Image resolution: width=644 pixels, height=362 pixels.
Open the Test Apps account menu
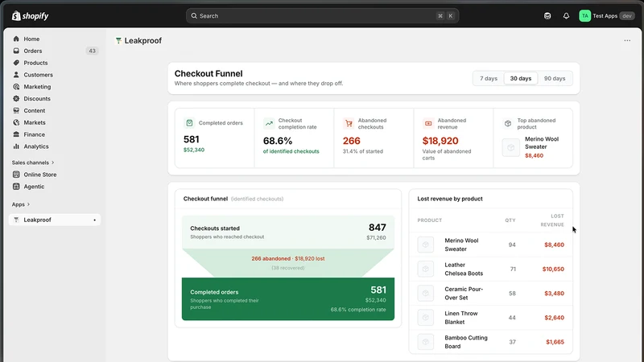[607, 16]
